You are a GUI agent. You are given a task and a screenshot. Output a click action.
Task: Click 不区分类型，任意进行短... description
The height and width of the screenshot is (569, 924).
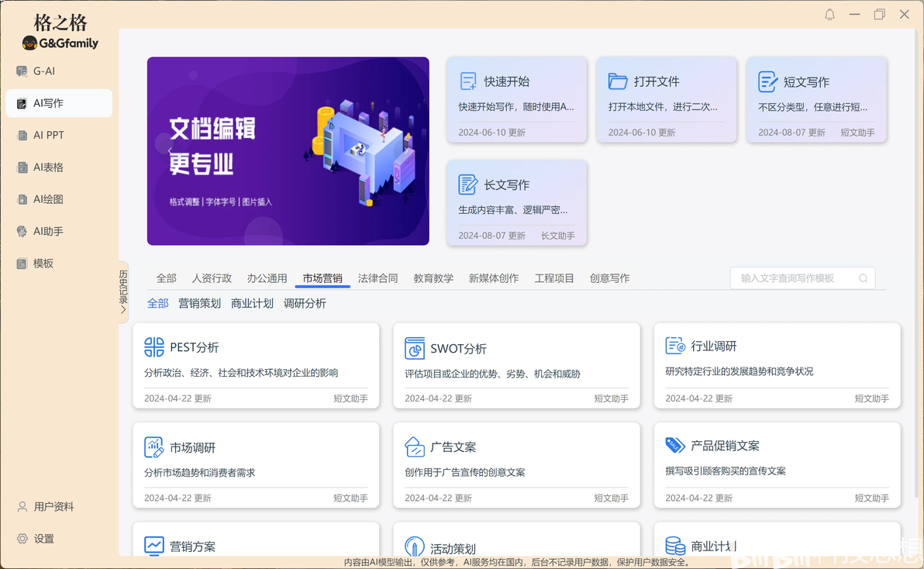(812, 107)
